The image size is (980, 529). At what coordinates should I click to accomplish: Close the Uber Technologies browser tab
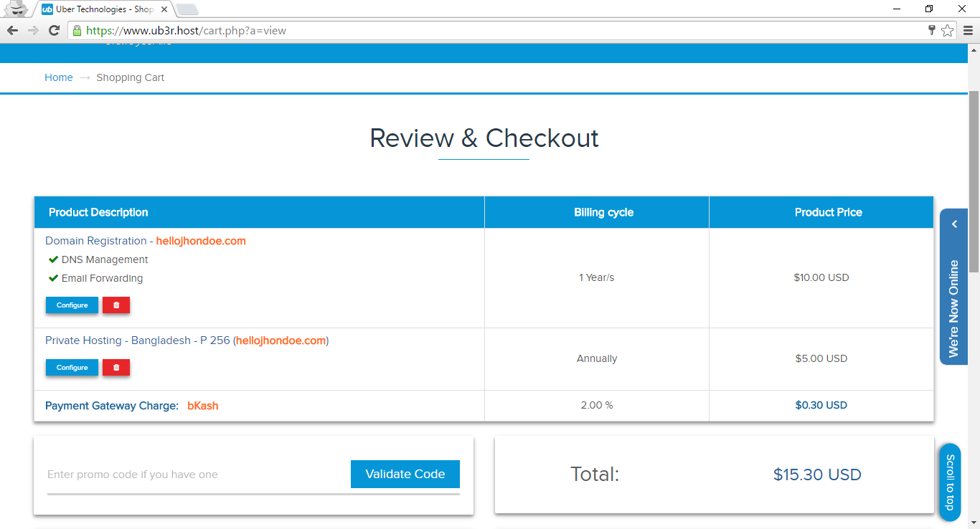point(164,9)
